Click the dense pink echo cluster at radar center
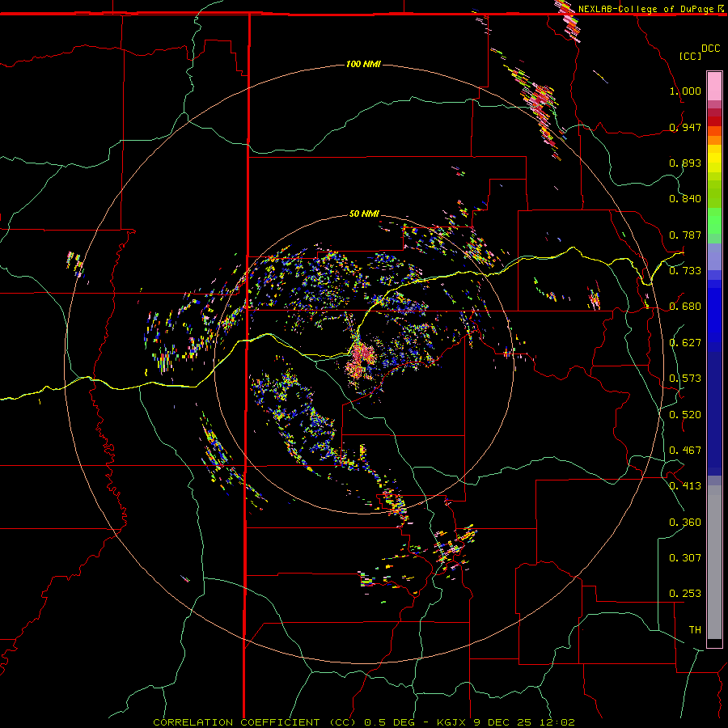 click(x=362, y=359)
